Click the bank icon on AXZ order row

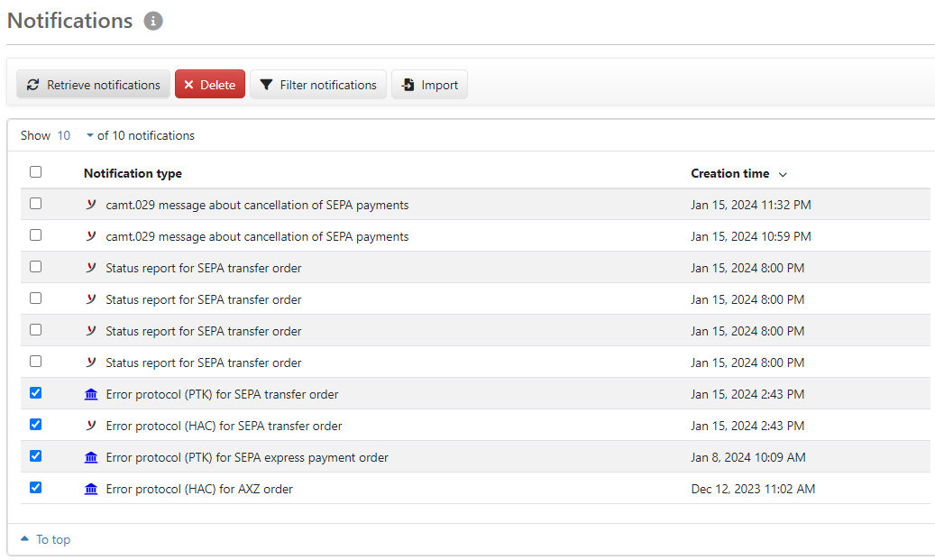[91, 489]
